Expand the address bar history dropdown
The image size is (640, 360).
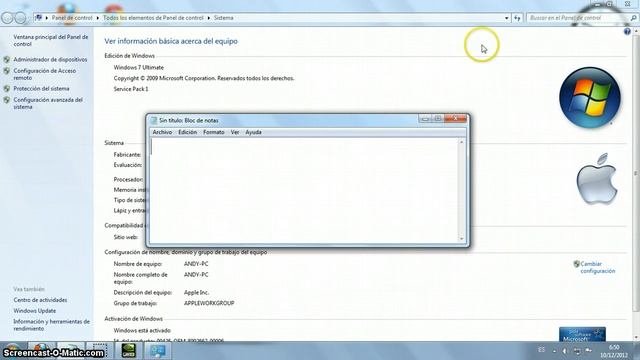coord(507,18)
